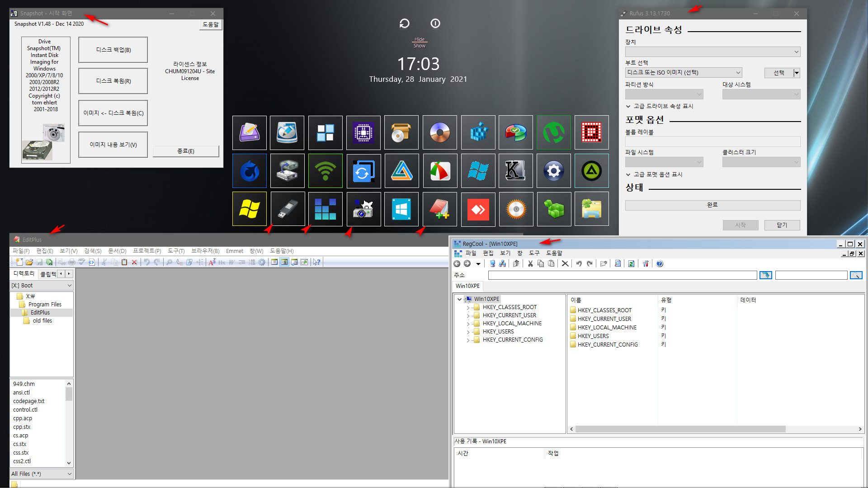868x488 pixels.
Task: Open the 검색(S) menu in EditPlus
Action: pos(93,251)
